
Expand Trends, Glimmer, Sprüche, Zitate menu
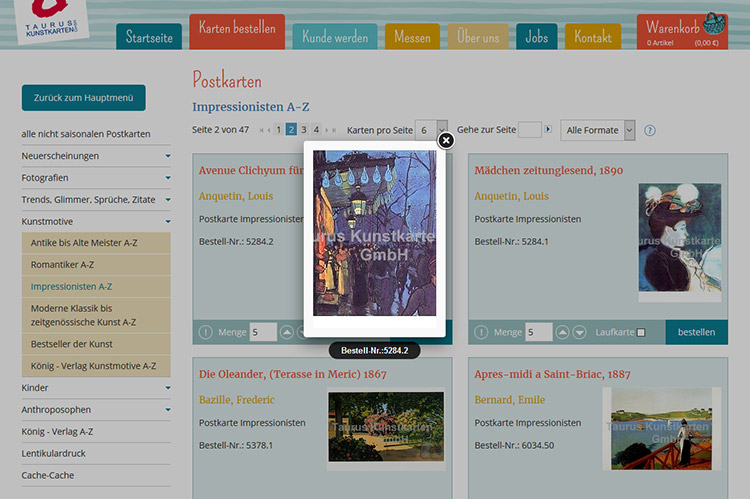[168, 200]
